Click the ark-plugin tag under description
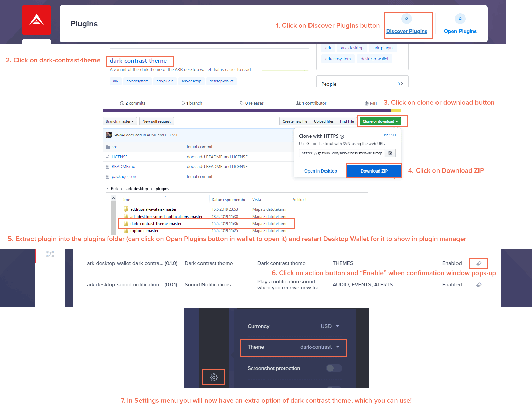Screen dimensions: 532x404 tap(165, 81)
